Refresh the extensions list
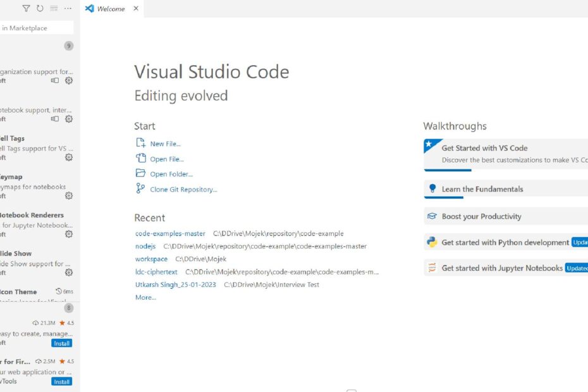 (x=40, y=9)
